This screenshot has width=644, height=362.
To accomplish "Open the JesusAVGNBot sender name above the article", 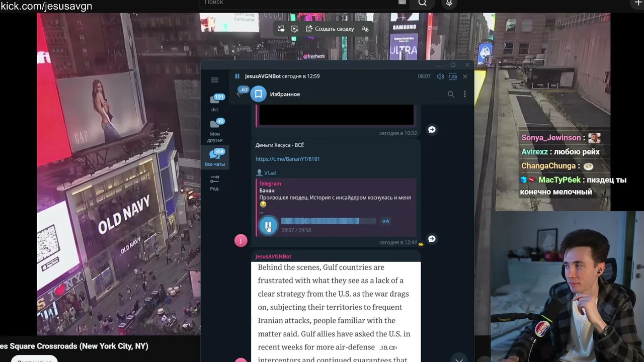I will pos(273,256).
